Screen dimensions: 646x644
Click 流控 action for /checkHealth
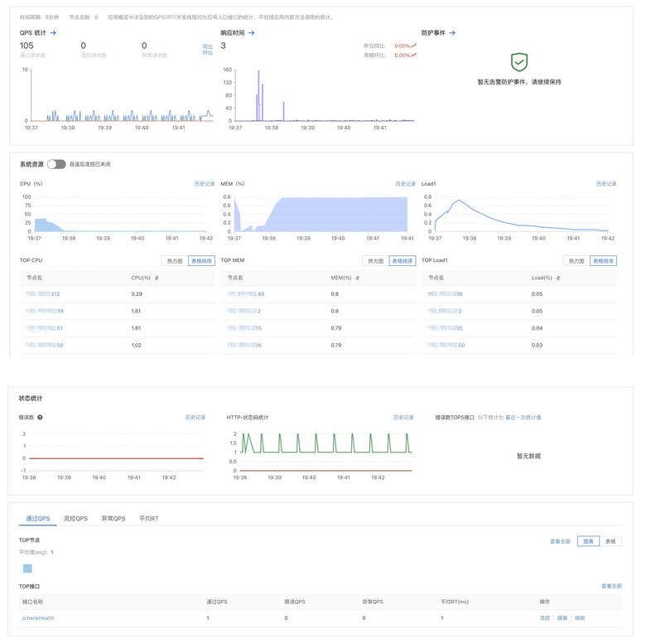click(x=545, y=618)
